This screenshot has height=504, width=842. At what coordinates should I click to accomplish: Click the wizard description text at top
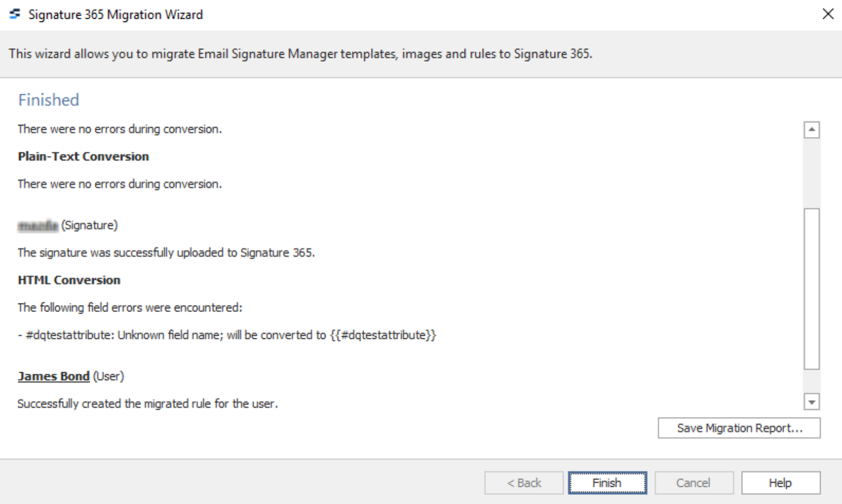300,54
